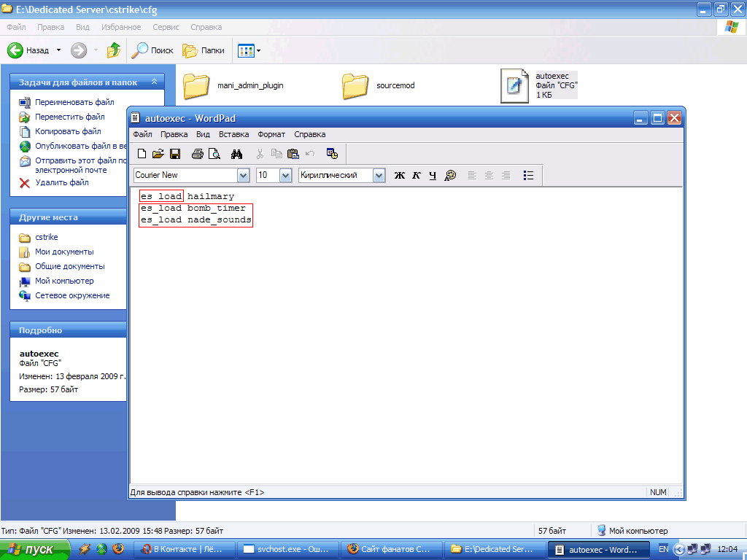This screenshot has height=560, width=747.
Task: Click Удалить файл link
Action: click(61, 182)
